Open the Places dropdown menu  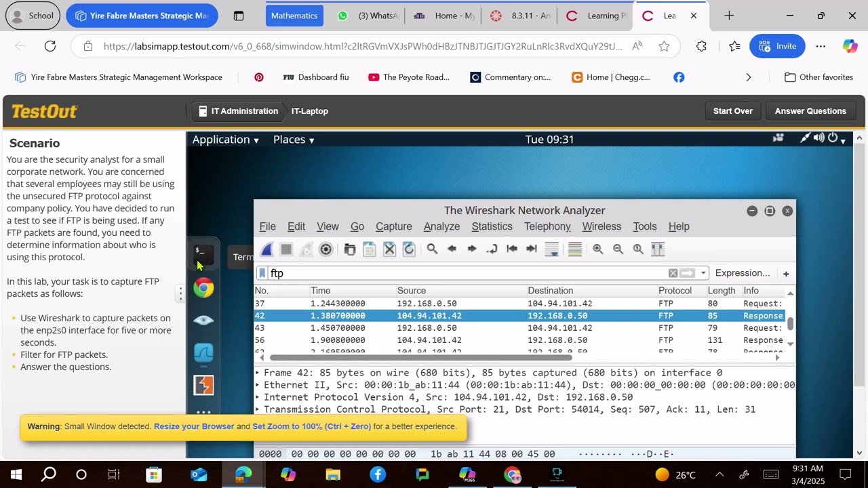tap(294, 140)
